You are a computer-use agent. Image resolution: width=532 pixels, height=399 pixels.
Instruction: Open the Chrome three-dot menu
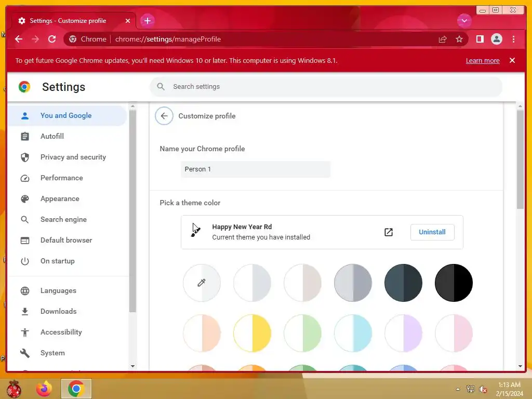pos(513,39)
